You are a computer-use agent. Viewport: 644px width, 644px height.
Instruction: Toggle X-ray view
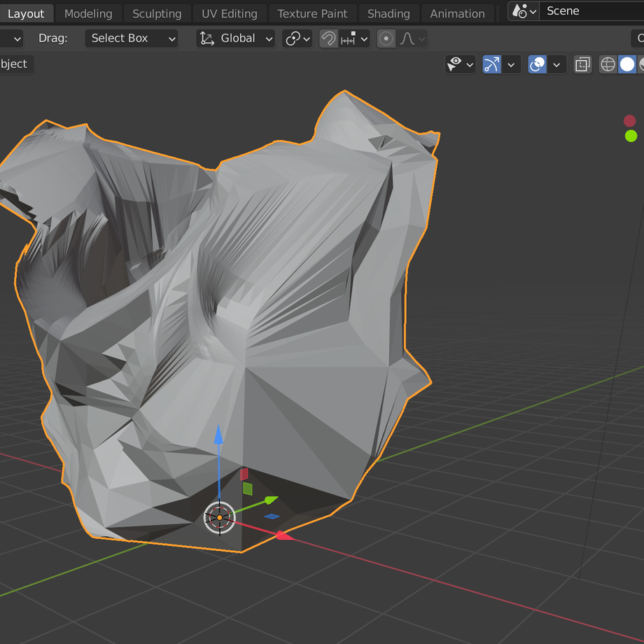tap(583, 64)
